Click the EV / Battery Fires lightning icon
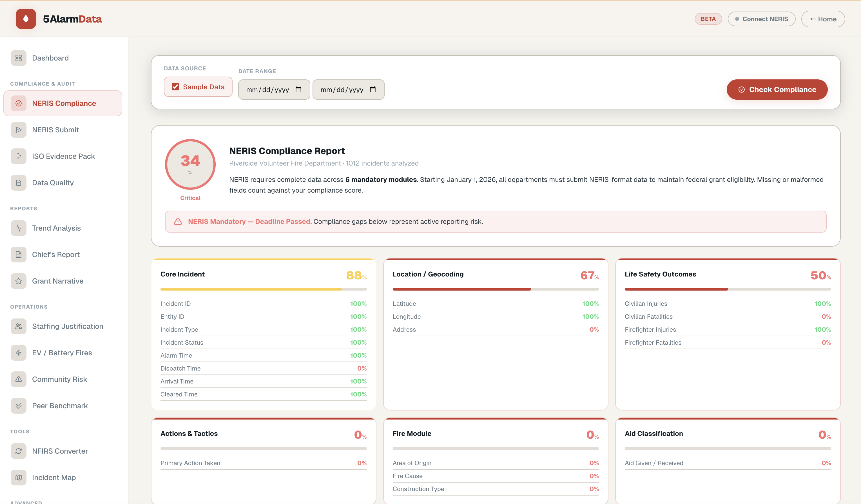Screen dimensions: 861x504 coord(19,353)
